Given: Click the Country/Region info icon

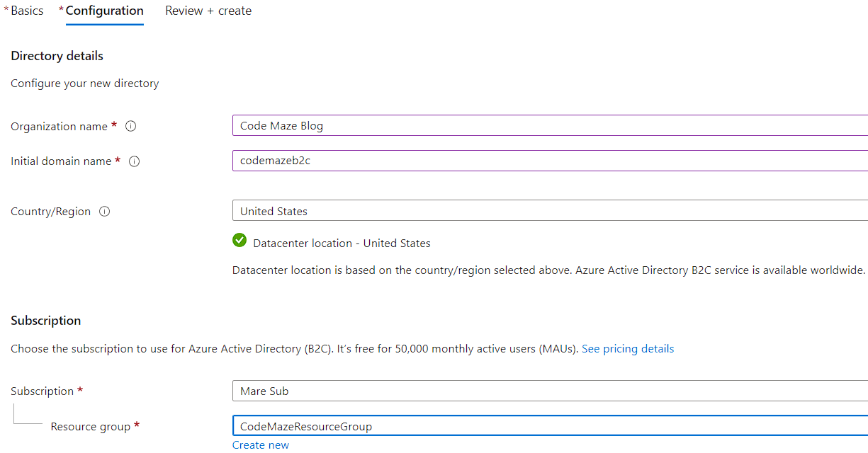Looking at the screenshot, I should [105, 212].
